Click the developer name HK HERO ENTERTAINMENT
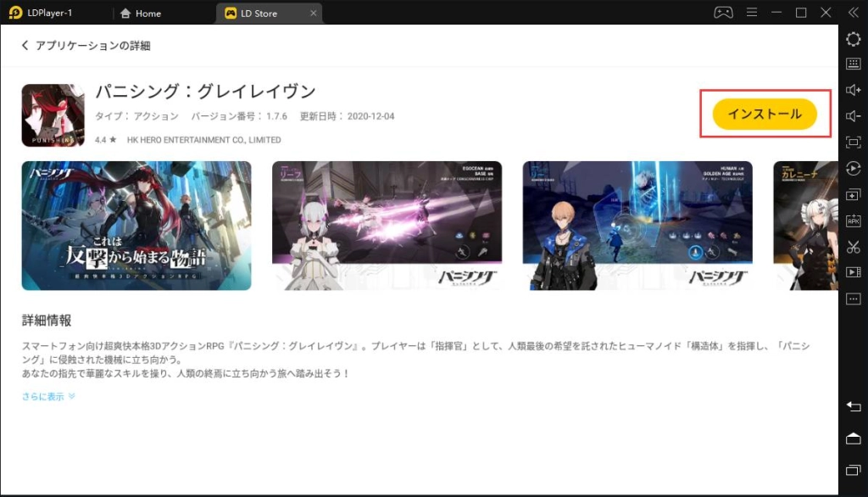This screenshot has height=497, width=868. point(203,140)
